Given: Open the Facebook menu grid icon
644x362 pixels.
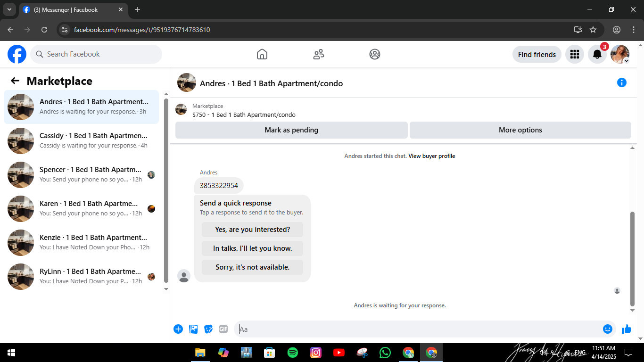Looking at the screenshot, I should click(574, 54).
